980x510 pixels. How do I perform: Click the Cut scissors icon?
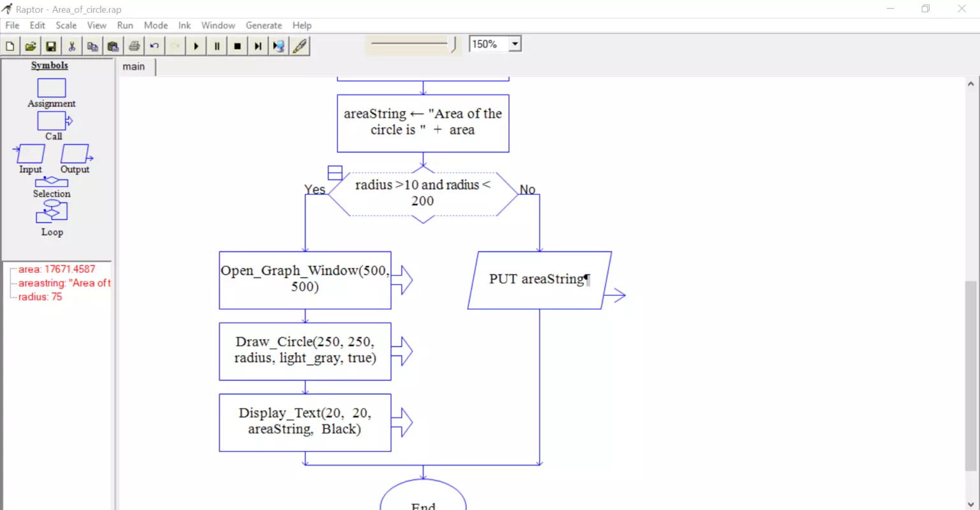tap(71, 46)
